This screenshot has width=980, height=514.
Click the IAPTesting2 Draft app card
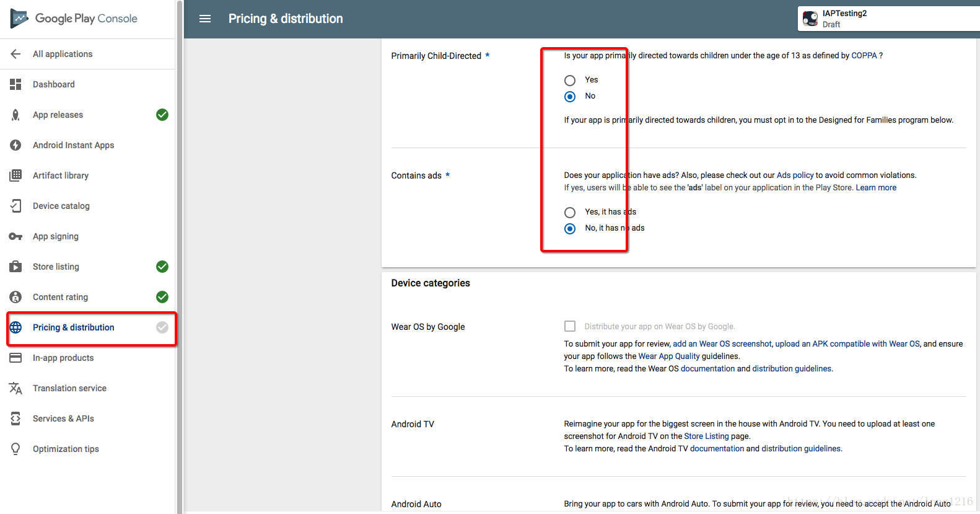[888, 19]
